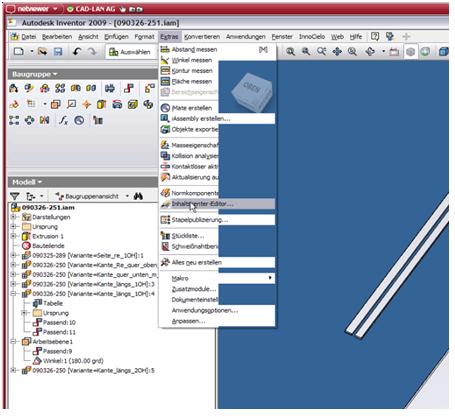Screen dimensions: 455x417
Task: Click the CAD-LAN AG title item
Action: [95, 9]
